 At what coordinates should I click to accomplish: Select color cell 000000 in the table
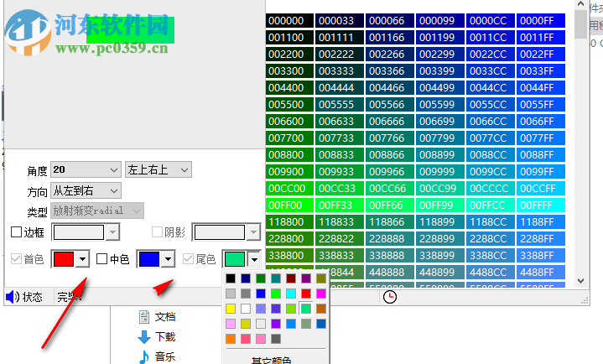coord(289,20)
